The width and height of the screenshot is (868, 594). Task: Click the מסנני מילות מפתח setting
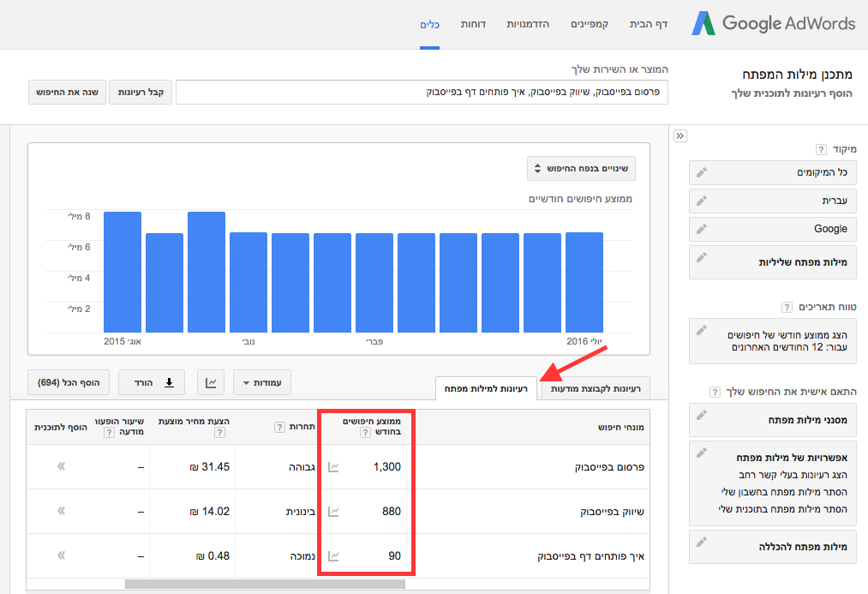[773, 420]
